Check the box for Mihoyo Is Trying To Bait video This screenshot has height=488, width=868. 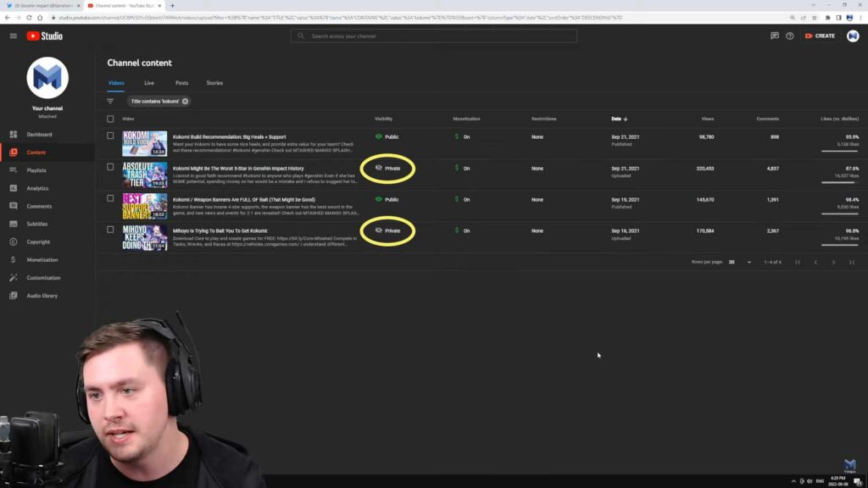pos(110,230)
